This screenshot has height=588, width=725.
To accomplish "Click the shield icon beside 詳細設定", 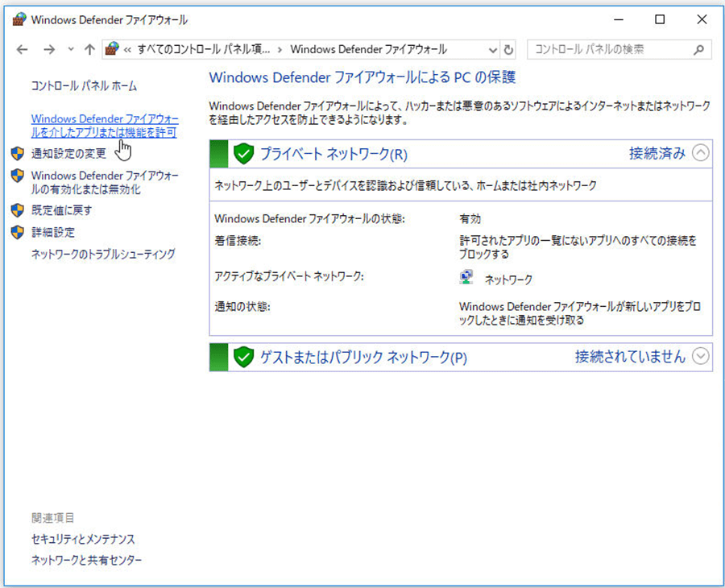I will 18,232.
